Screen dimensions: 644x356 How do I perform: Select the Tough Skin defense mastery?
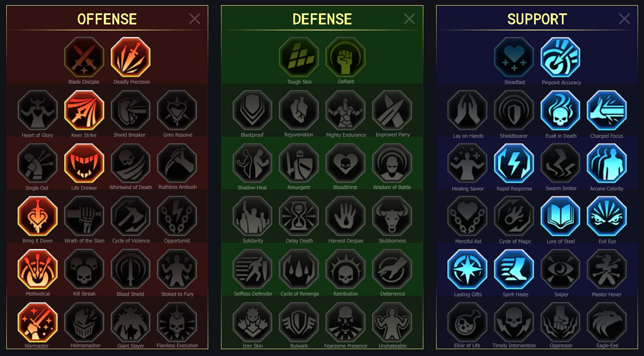299,57
